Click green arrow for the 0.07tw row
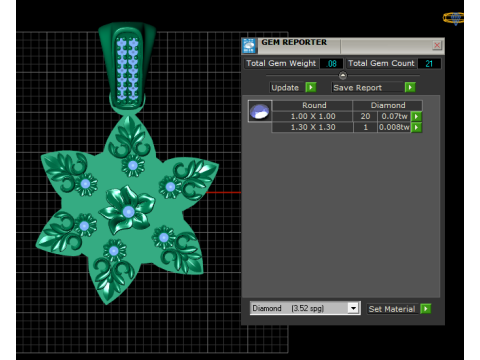The height and width of the screenshot is (360, 480). 416,116
